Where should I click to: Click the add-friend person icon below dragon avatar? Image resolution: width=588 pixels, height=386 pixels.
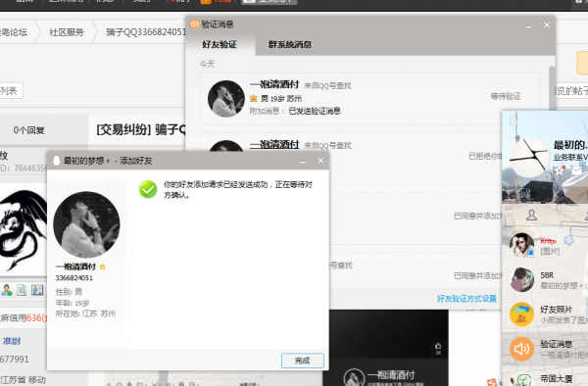[7, 290]
